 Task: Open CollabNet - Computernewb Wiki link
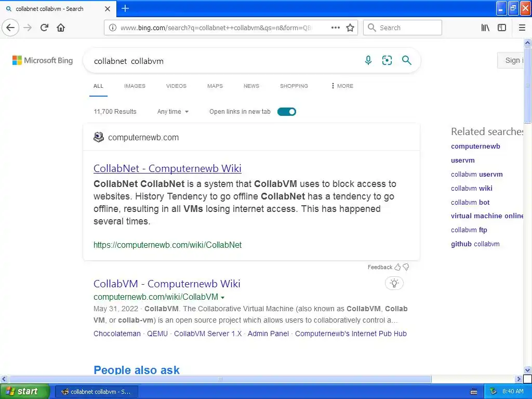tap(167, 168)
